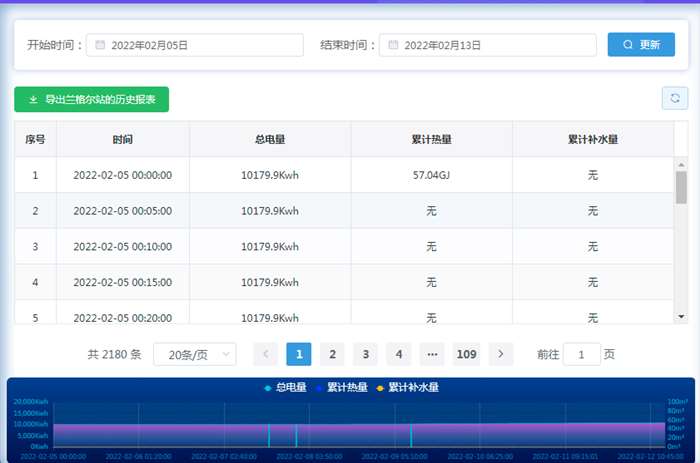
Task: Click the refresh icon above the table
Action: tap(675, 98)
